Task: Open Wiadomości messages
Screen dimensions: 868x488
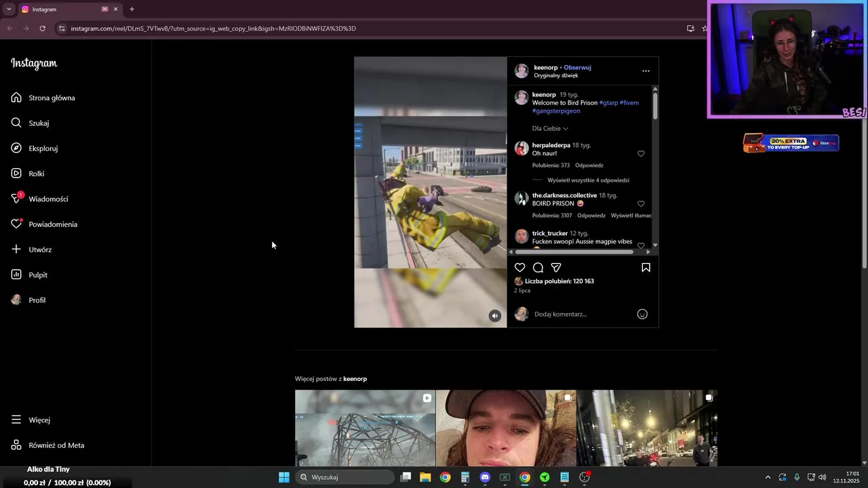Action: (39, 199)
